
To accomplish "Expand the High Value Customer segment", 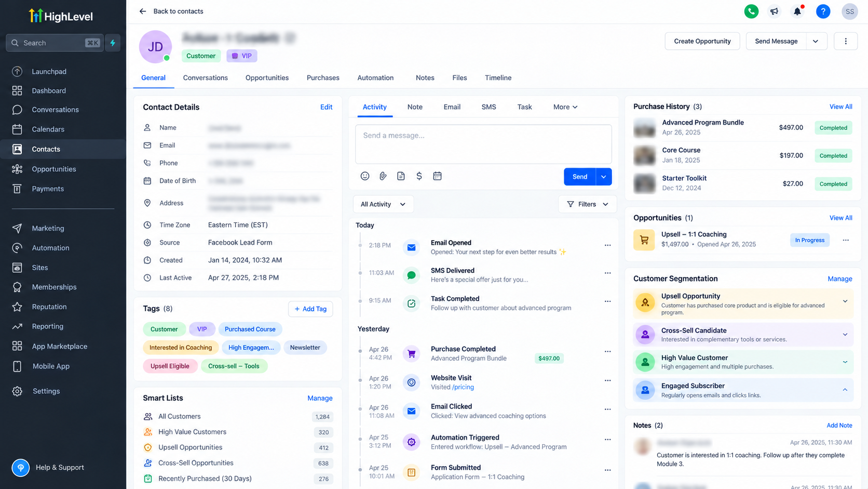I will [845, 362].
